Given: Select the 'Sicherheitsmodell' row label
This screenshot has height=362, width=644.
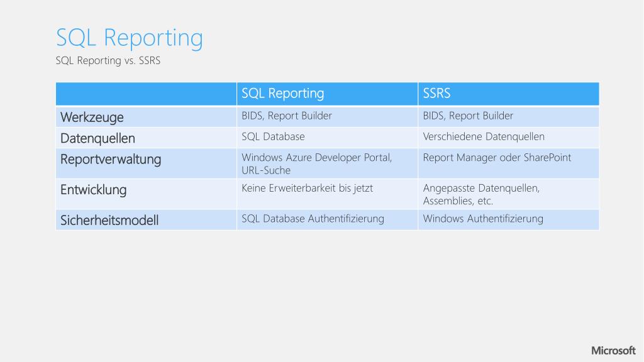Looking at the screenshot, I should click(x=109, y=221).
